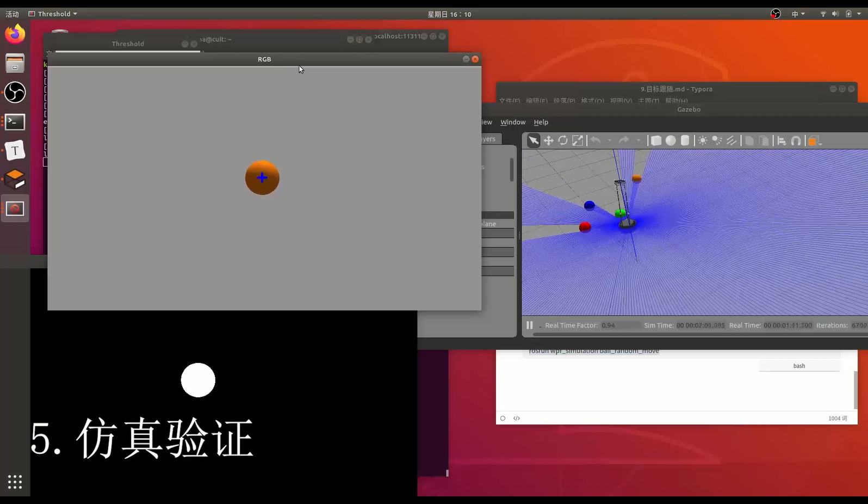Insert a sphere shape in Gazebo

click(x=671, y=141)
